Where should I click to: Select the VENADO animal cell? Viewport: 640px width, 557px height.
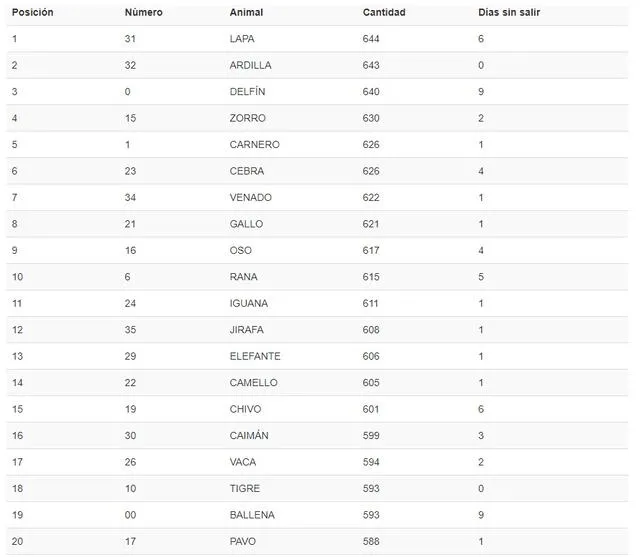point(251,198)
